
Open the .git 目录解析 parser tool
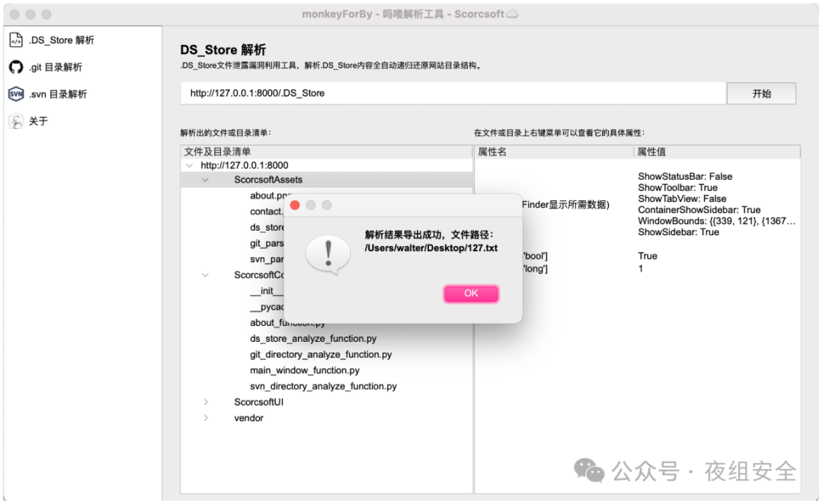click(50, 67)
